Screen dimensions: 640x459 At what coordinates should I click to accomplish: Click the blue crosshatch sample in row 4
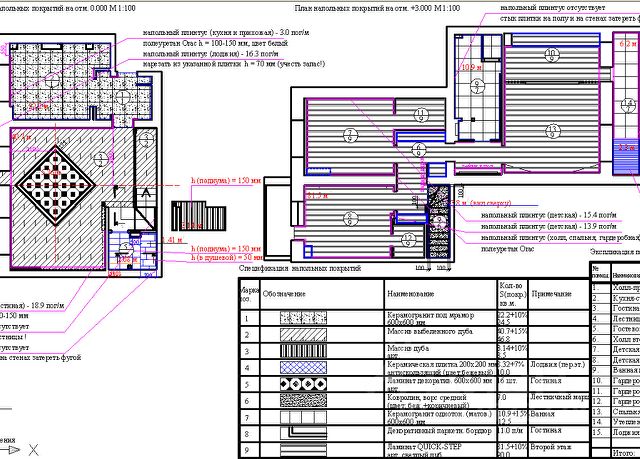[303, 368]
